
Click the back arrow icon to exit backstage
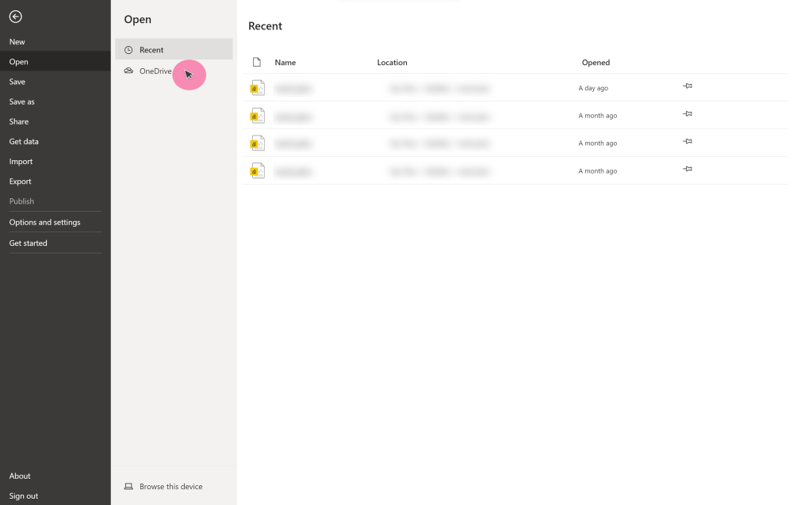coord(16,16)
